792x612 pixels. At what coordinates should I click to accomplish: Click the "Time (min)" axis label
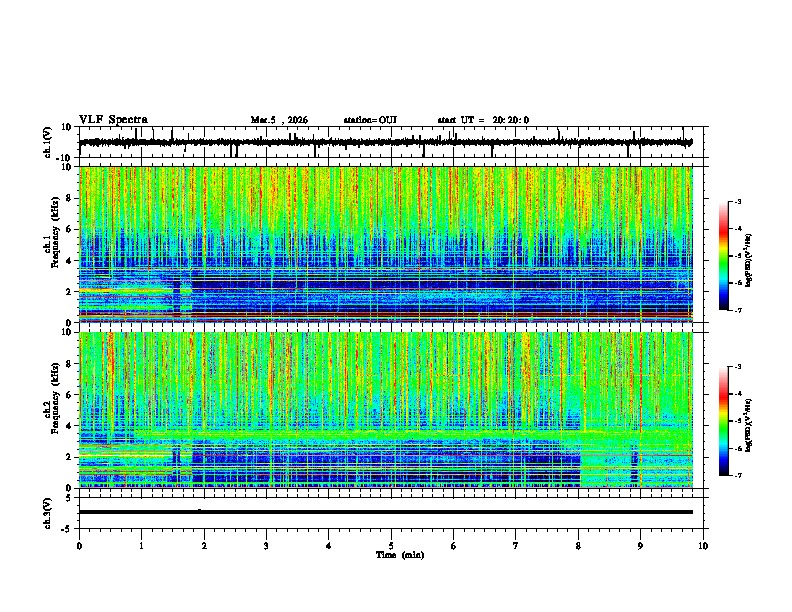[x=400, y=555]
